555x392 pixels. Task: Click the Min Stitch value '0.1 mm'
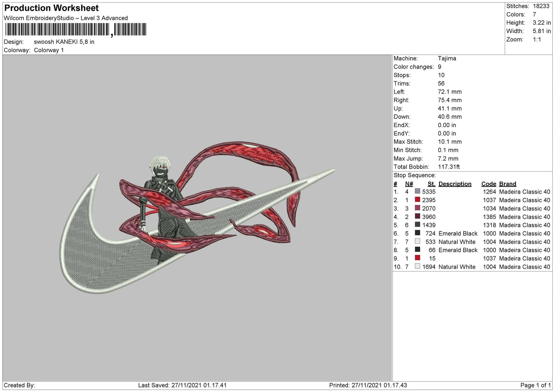tap(448, 150)
